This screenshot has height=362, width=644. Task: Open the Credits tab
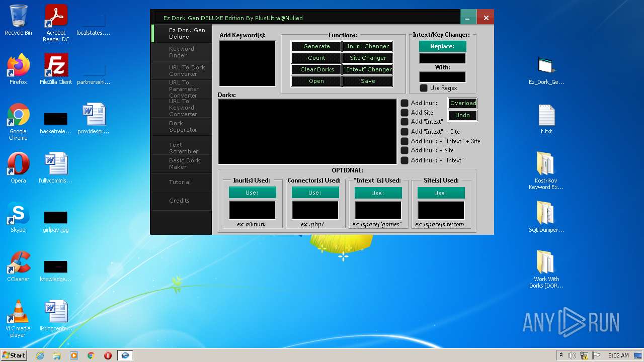[x=182, y=201]
